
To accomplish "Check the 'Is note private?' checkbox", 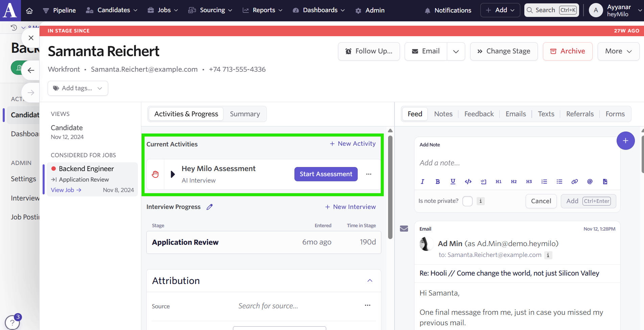I will 467,201.
